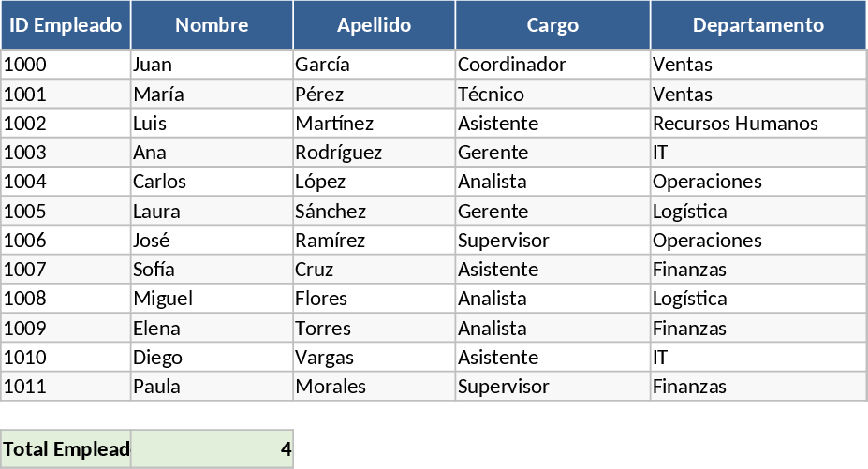Select José's Supervisor role cell
Screen dimensions: 868x469
click(552, 241)
